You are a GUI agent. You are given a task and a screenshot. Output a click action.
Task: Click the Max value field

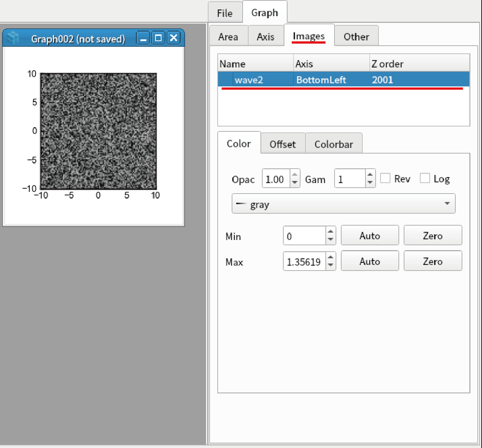pos(305,261)
